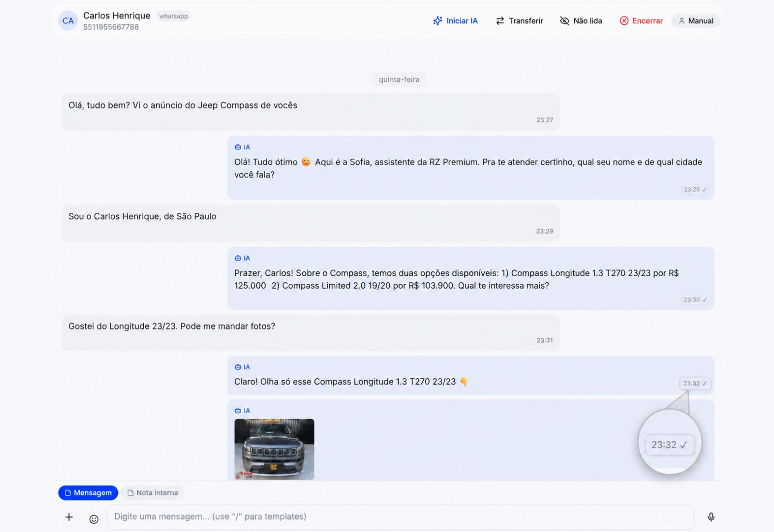Click the 23:31 timestamp
Image resolution: width=774 pixels, height=532 pixels.
click(545, 340)
